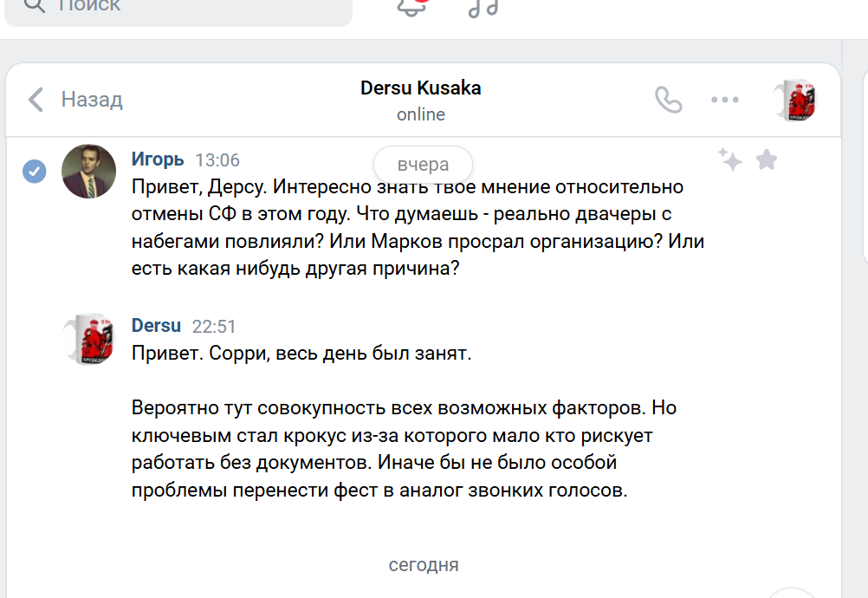Screen dimensions: 868x598
Task: Click the вчера date label
Action: [424, 165]
